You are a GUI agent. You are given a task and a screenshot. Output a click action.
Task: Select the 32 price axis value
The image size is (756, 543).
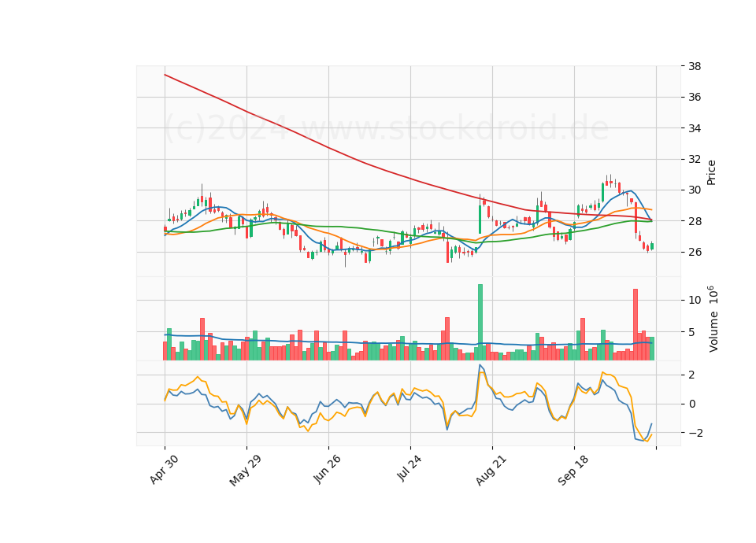[x=695, y=159]
